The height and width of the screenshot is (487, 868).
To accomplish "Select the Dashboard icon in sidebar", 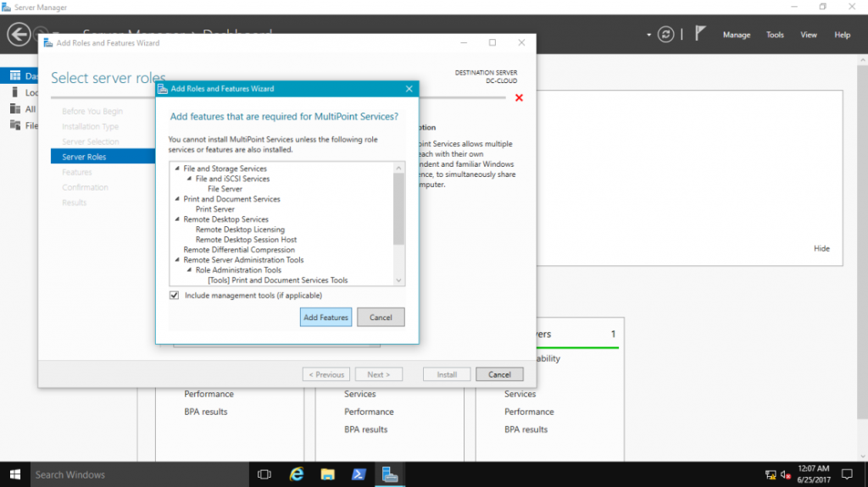I will [15, 75].
